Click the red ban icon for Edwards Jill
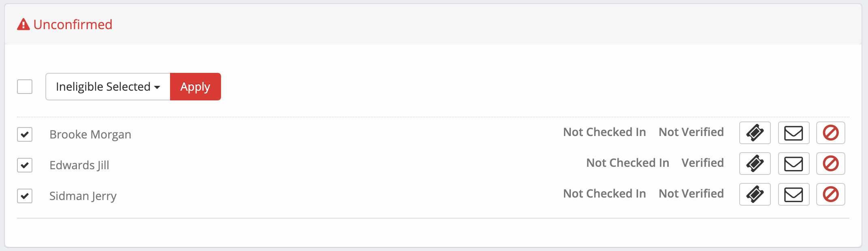 pos(830,164)
